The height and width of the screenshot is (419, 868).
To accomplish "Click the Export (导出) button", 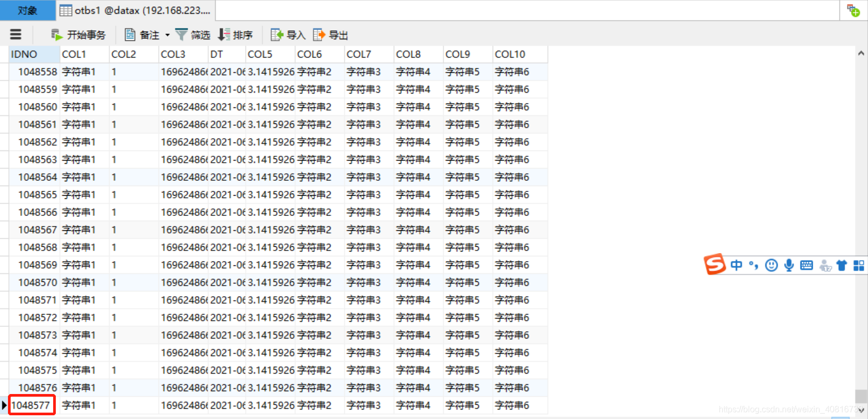I will (x=331, y=35).
